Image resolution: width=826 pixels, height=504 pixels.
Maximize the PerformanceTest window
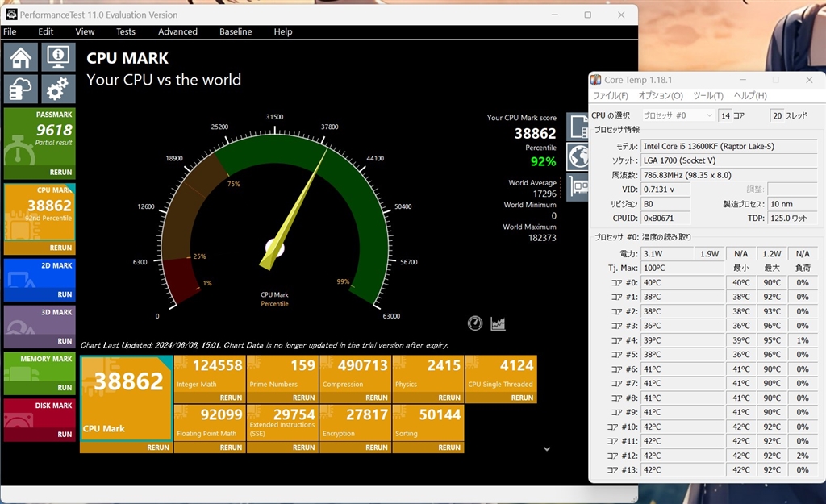pyautogui.click(x=588, y=15)
